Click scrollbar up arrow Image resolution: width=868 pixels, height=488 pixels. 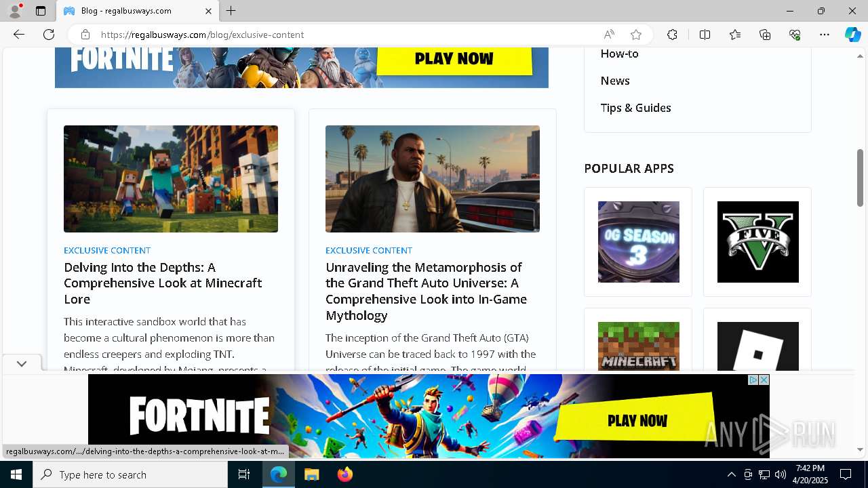[x=861, y=56]
